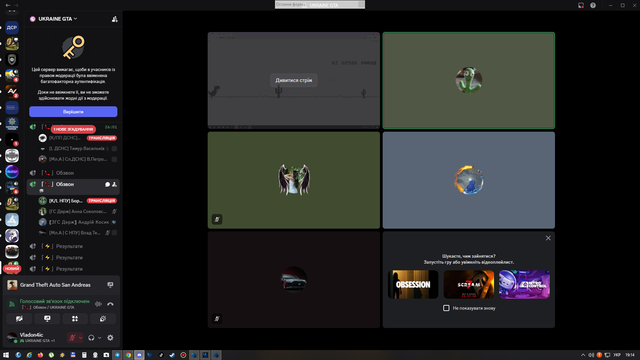Open Chrome from the taskbar
The image size is (640, 360).
[128, 355]
